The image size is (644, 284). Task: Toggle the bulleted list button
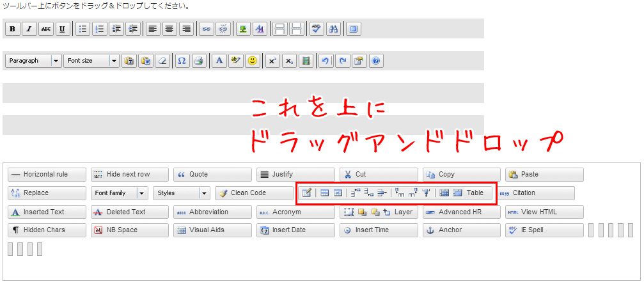point(83,29)
